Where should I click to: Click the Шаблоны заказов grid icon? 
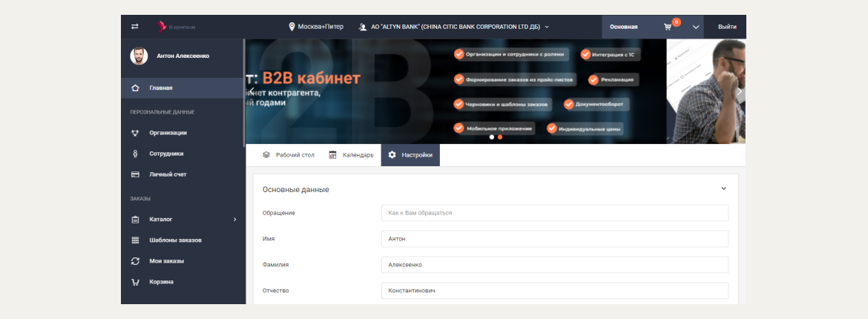point(135,240)
